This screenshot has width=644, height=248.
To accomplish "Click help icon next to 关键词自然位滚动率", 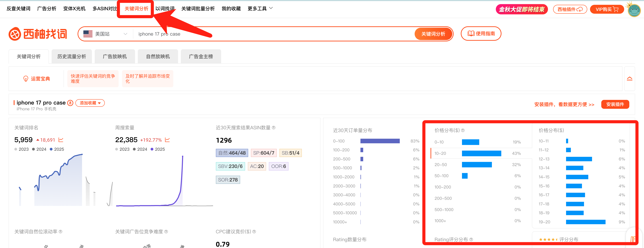I will (61, 231).
